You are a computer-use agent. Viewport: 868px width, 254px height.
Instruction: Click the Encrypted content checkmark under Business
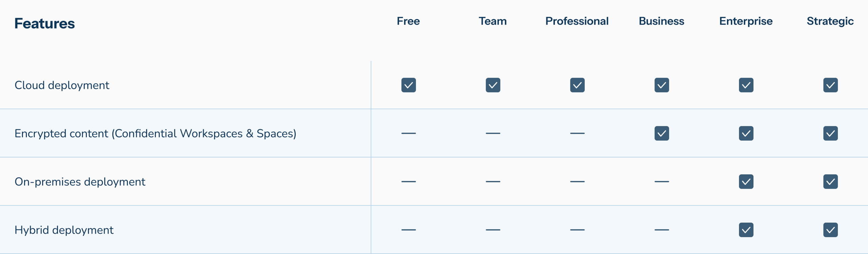tap(662, 133)
